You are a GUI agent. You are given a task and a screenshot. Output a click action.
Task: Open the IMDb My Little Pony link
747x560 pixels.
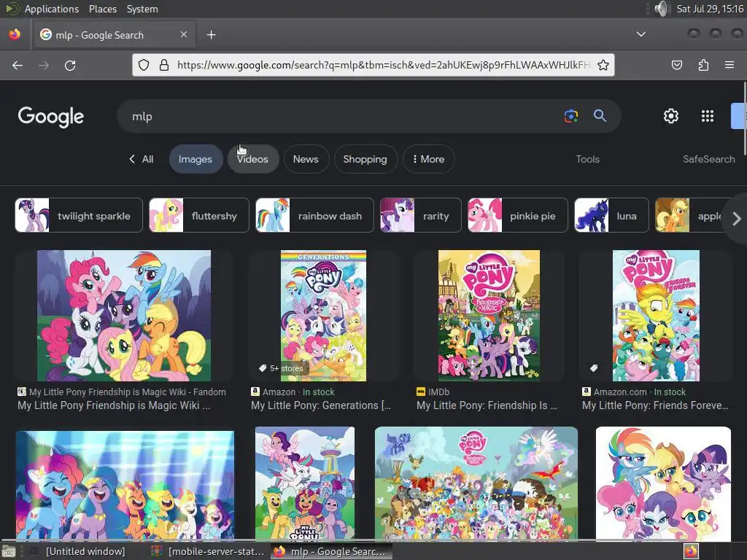click(487, 405)
